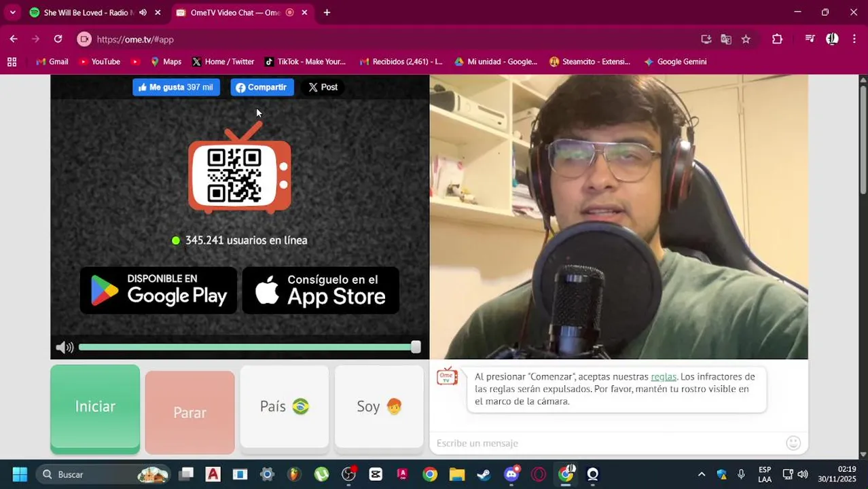Open the emoji picker in chat

pyautogui.click(x=793, y=443)
